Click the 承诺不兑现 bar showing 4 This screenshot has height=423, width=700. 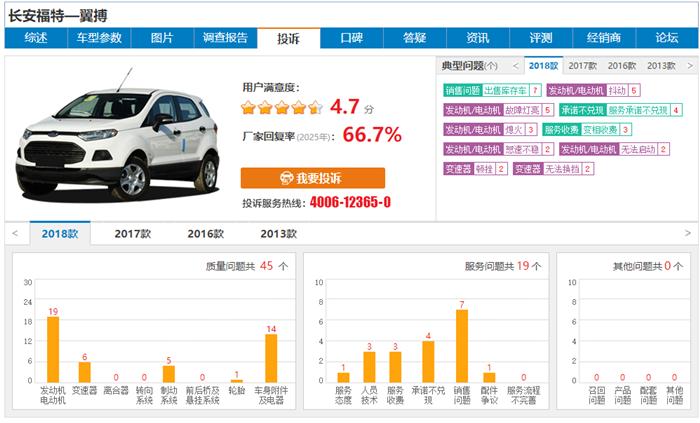(x=428, y=362)
